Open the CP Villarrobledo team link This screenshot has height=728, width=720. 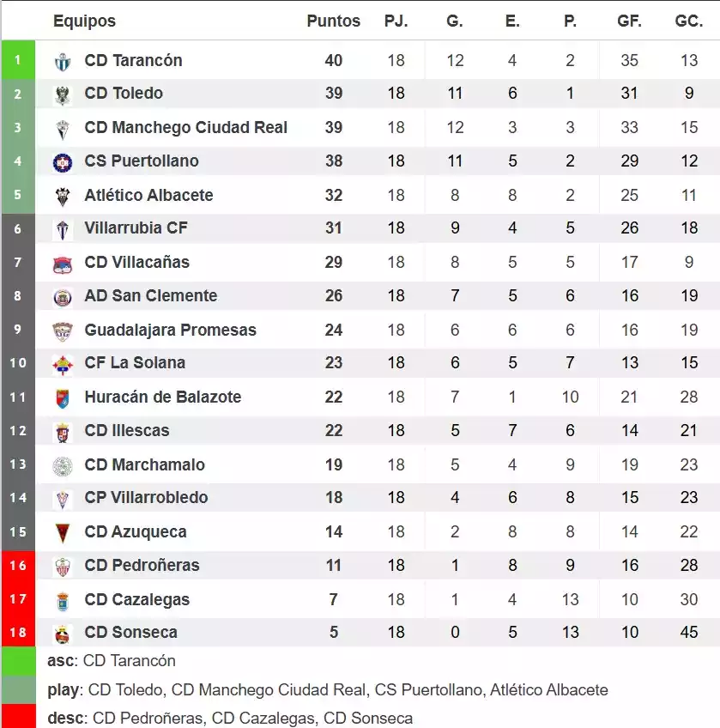146,498
